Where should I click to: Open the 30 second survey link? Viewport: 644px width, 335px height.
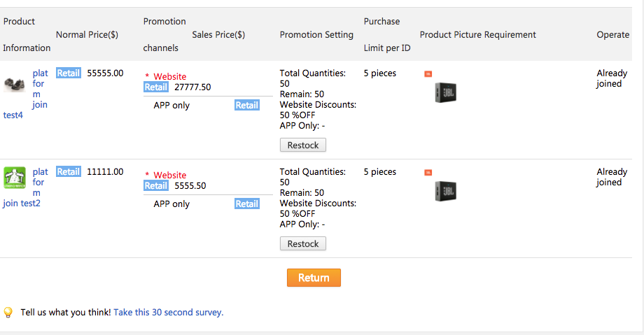click(x=168, y=313)
